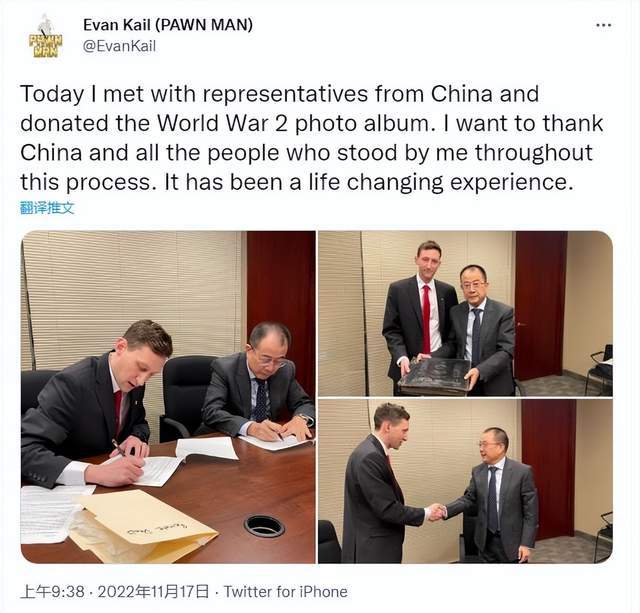The image size is (640, 613).
Task: Click the 上午9:38 · 2022年11月17日 timestamp
Action: 114,591
